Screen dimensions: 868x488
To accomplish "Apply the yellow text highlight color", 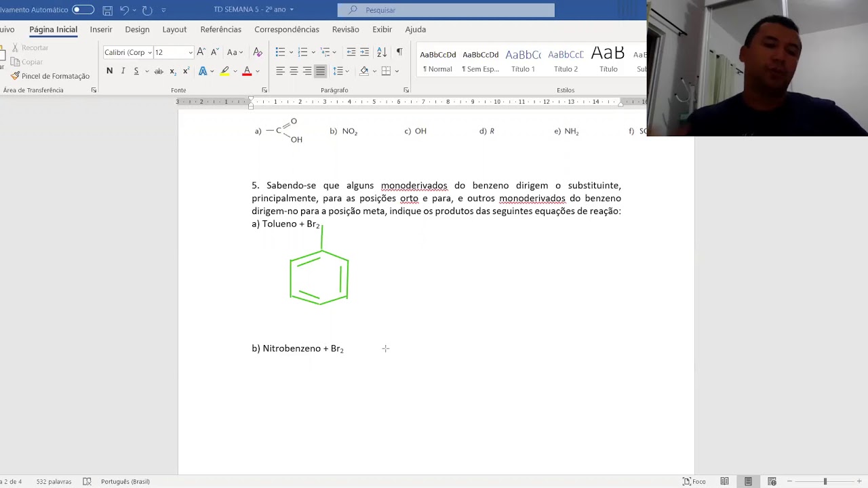I will pyautogui.click(x=224, y=71).
